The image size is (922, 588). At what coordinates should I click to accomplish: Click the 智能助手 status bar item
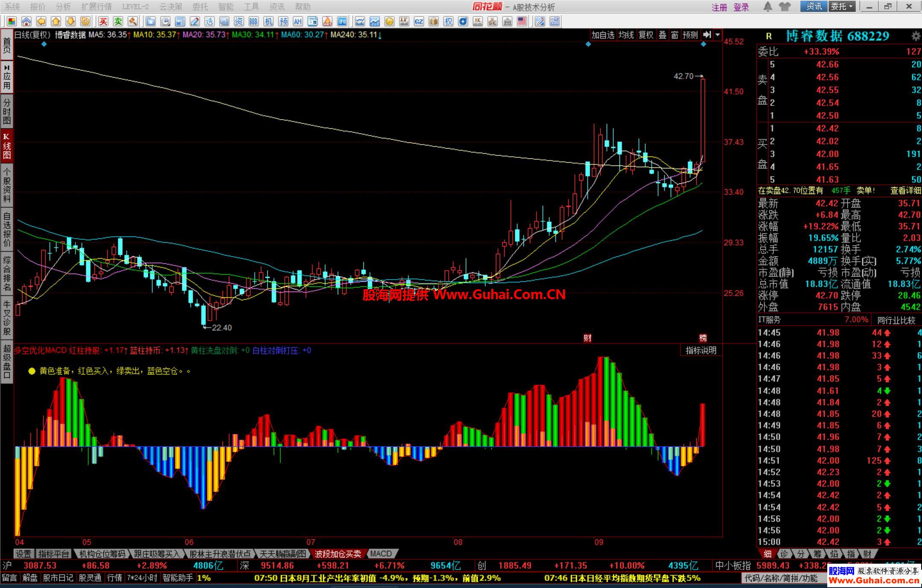(178, 578)
